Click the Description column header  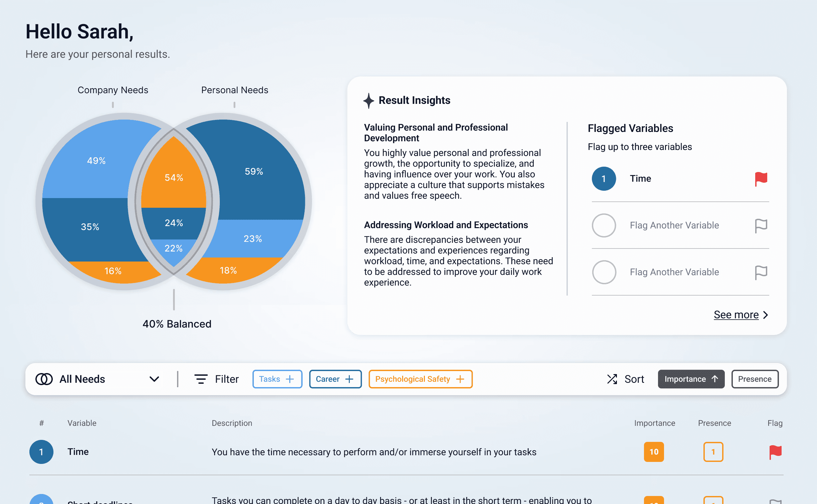coord(232,423)
